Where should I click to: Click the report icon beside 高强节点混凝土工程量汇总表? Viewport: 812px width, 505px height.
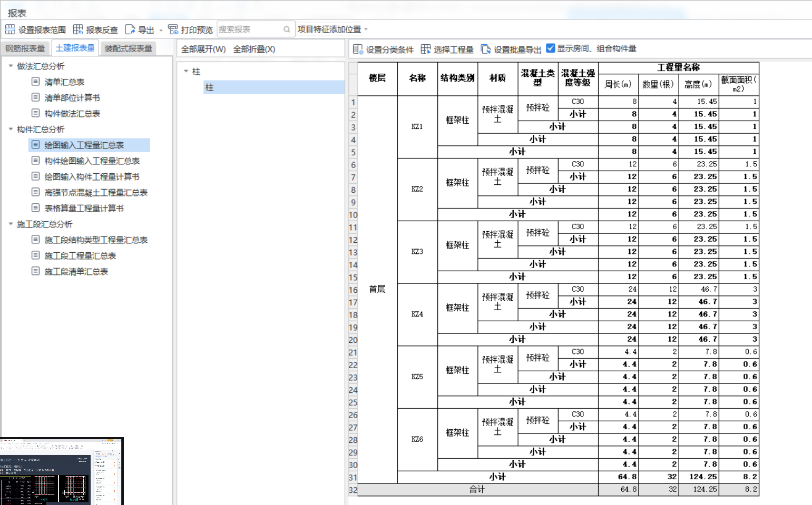coord(35,192)
